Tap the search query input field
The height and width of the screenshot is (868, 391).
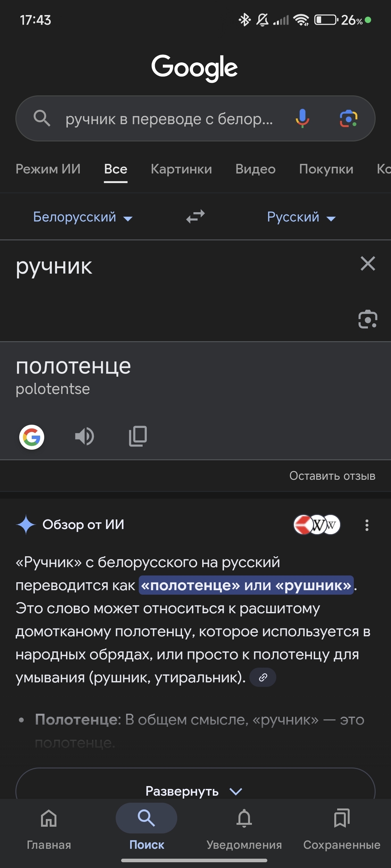point(169,119)
